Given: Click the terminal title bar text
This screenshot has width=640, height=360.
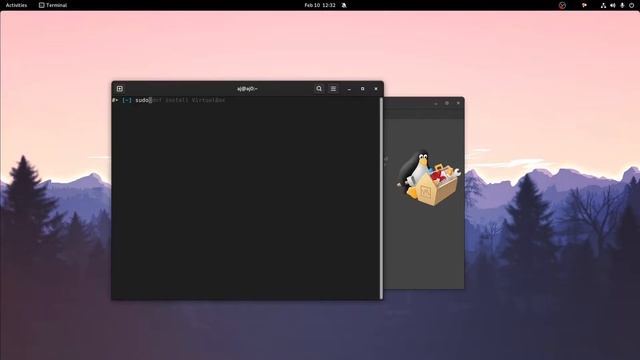Looking at the screenshot, I should tap(247, 89).
